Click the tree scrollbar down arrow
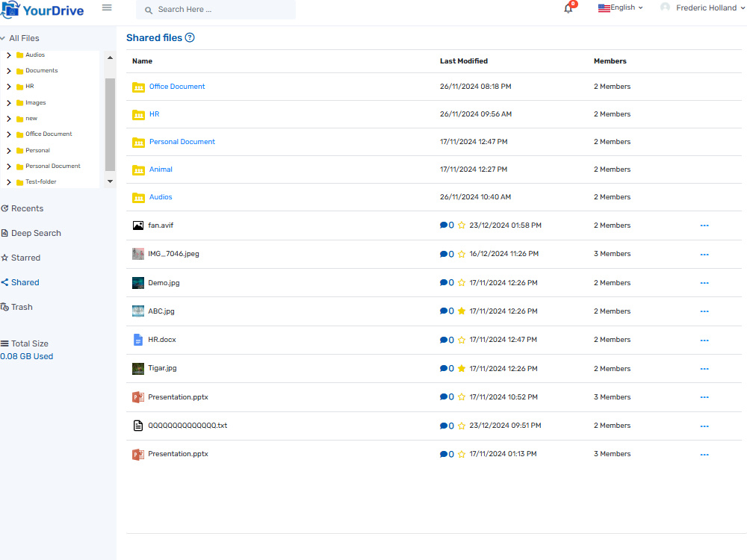747x560 pixels. (110, 181)
